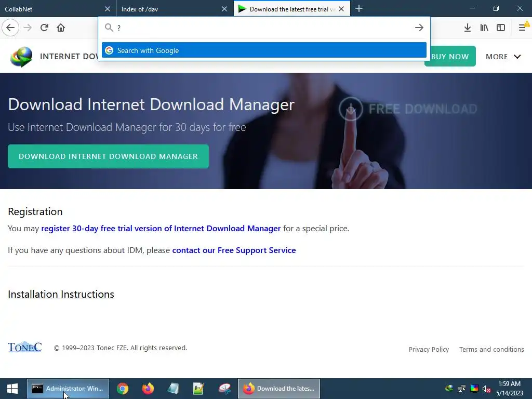532x399 pixels.
Task: Open a new browser tab
Action: coord(358,8)
